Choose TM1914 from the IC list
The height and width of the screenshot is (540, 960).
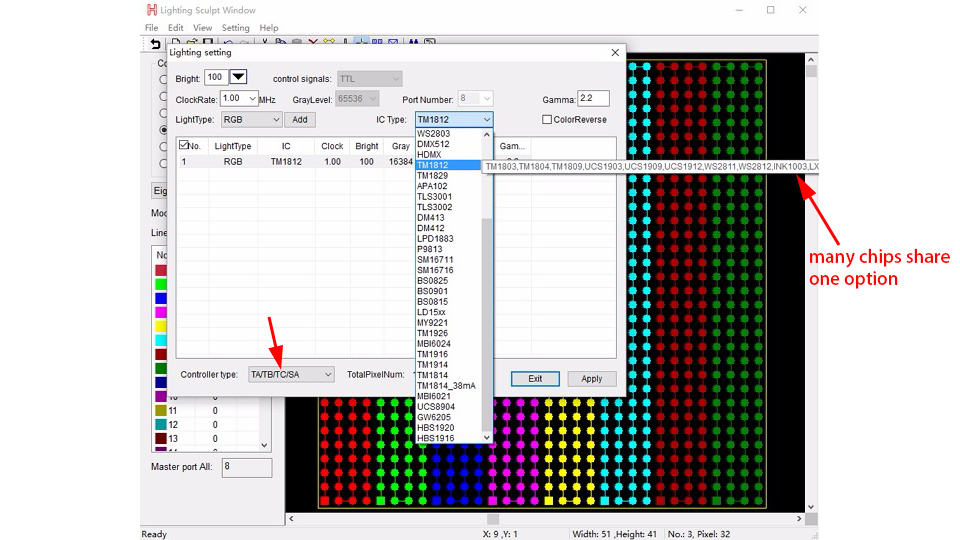point(432,365)
